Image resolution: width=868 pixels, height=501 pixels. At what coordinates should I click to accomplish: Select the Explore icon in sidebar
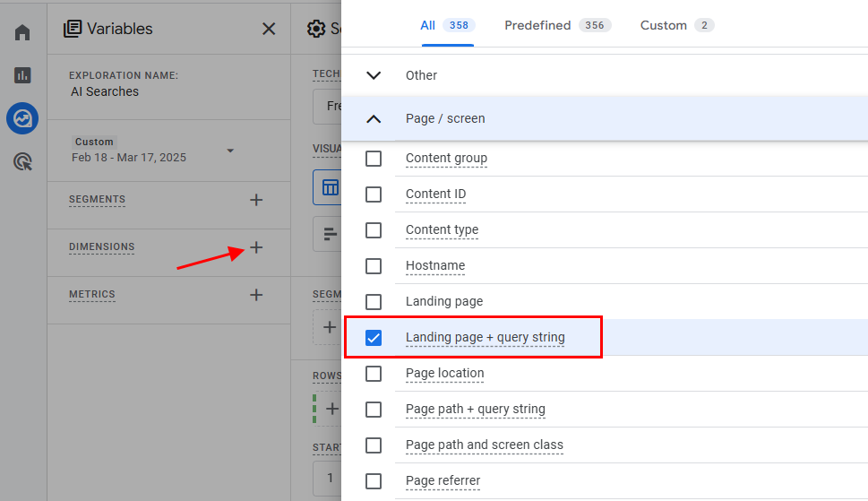pos(23,118)
